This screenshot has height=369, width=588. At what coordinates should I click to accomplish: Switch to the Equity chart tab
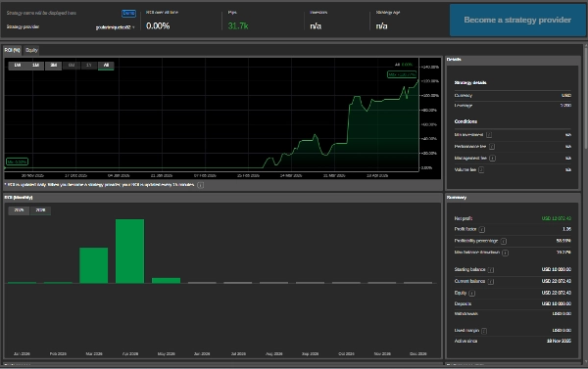coord(32,50)
